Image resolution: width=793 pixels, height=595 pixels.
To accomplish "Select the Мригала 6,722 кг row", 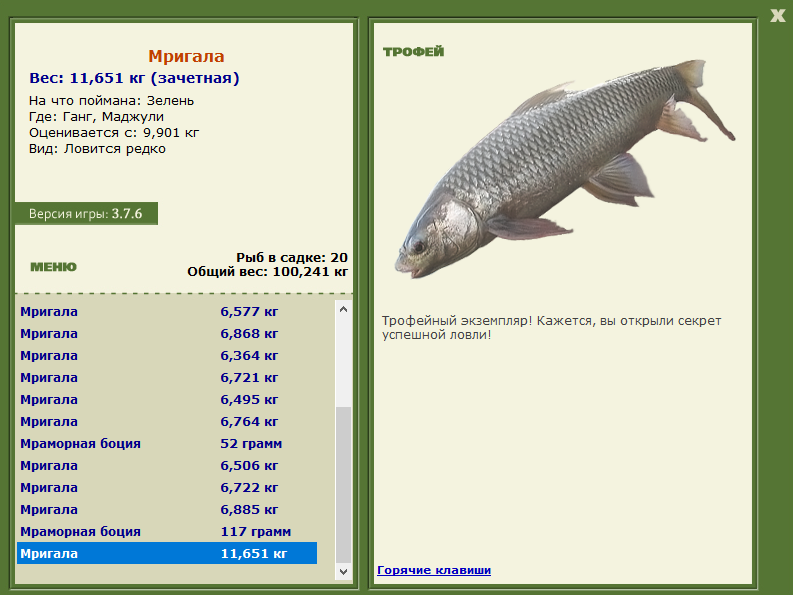I will point(167,488).
